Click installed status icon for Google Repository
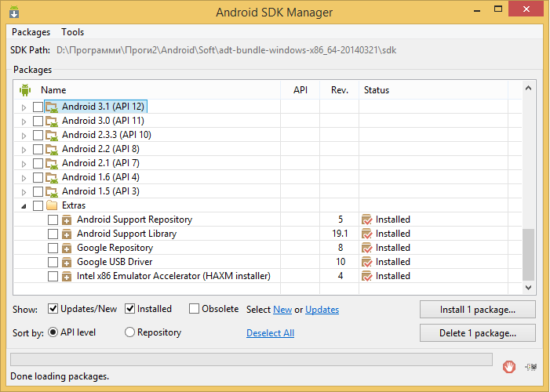 (x=367, y=248)
